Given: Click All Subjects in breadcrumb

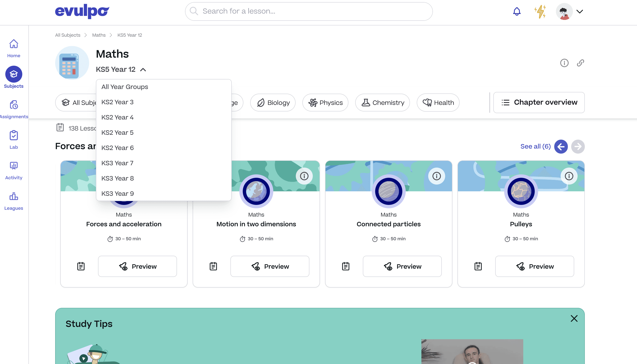Looking at the screenshot, I should click(67, 35).
